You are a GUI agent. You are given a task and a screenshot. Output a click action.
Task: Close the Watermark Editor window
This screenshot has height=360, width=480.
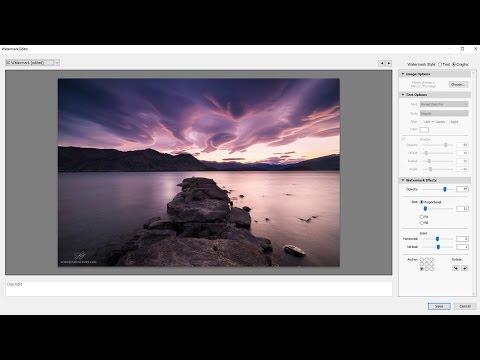475,49
